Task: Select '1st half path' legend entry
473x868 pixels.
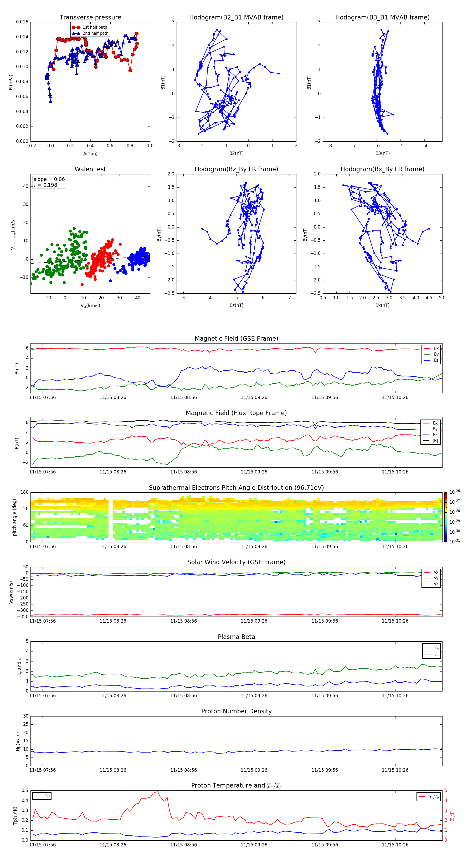Action: [90, 27]
